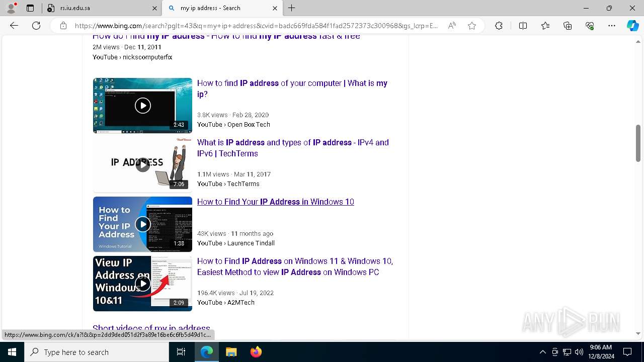
Task: Open the tab actions menu icon
Action: coord(30,8)
